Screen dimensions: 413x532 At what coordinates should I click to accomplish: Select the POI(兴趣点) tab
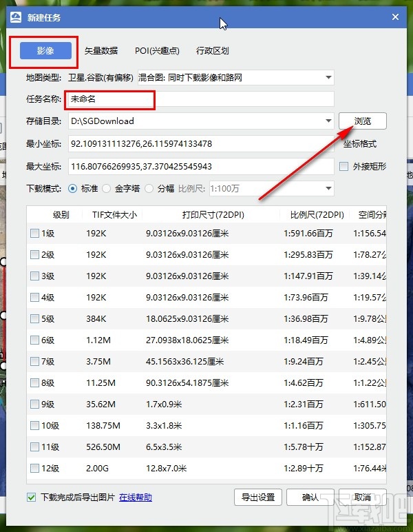click(157, 51)
